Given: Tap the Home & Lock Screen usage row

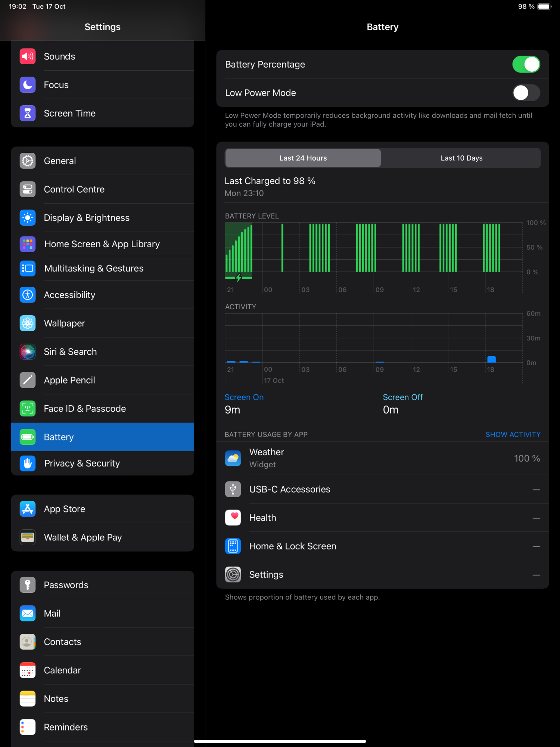Looking at the screenshot, I should tap(383, 546).
